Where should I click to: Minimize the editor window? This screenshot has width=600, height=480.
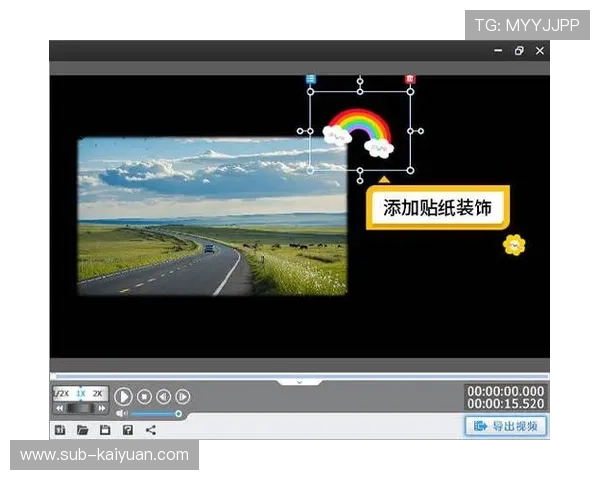498,51
